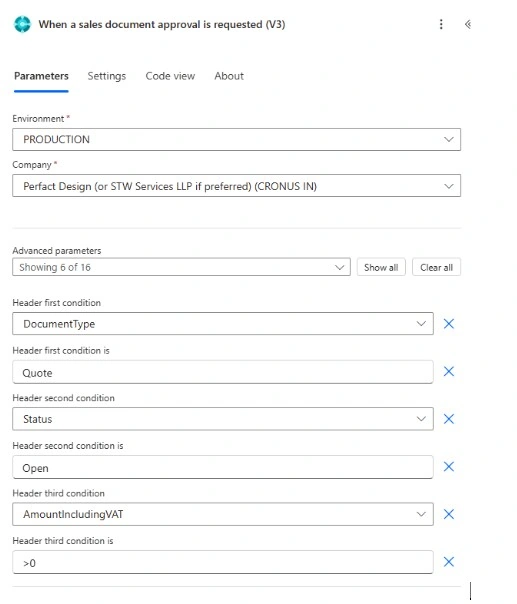The height and width of the screenshot is (604, 517).
Task: Click the Quote input field
Action: pyautogui.click(x=223, y=372)
